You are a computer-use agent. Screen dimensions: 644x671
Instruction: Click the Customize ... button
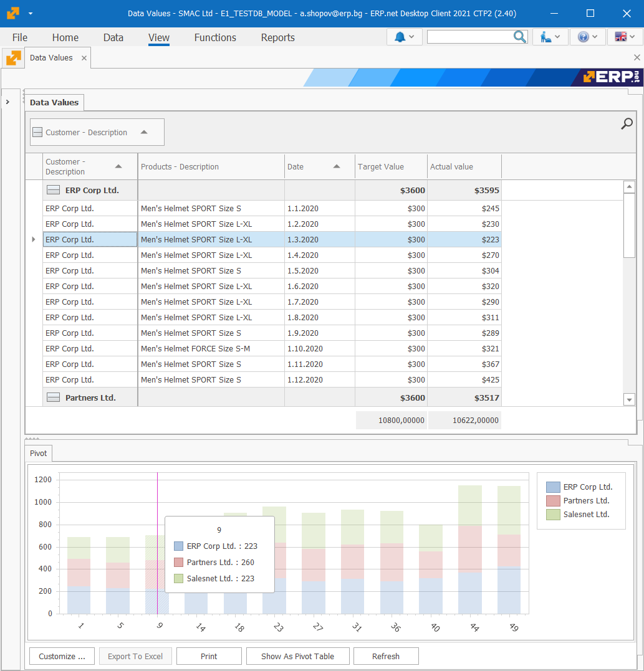pyautogui.click(x=62, y=656)
